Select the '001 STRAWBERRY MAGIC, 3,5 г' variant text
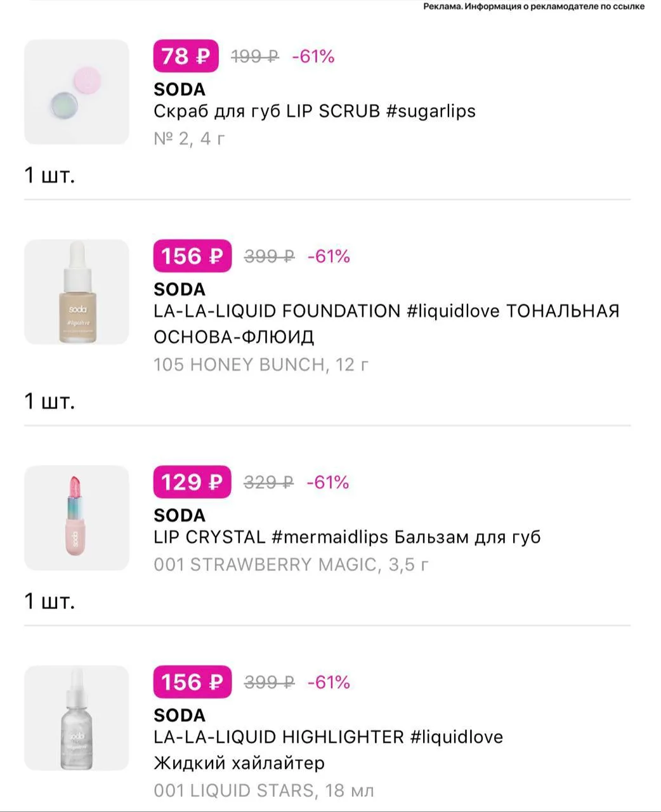The width and height of the screenshot is (661, 812). 291,565
